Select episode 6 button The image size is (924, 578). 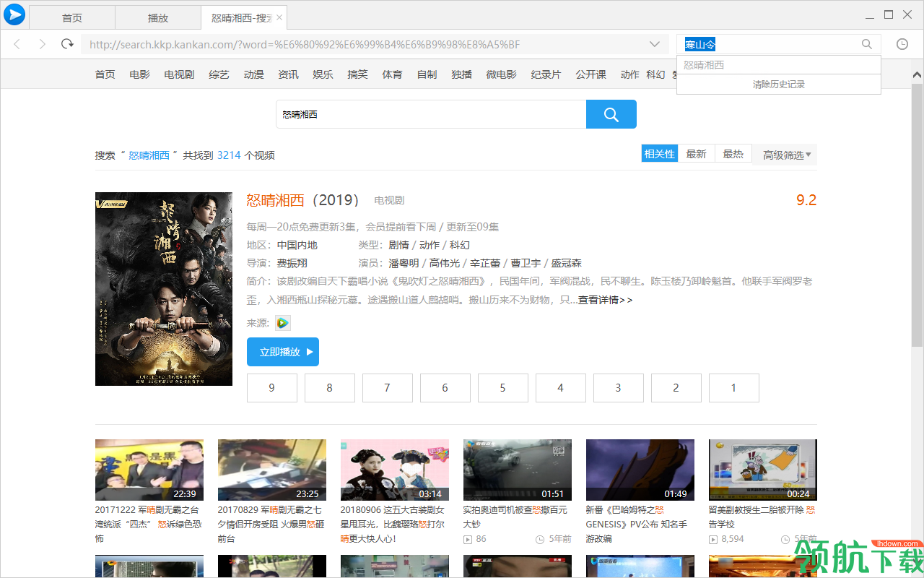445,388
